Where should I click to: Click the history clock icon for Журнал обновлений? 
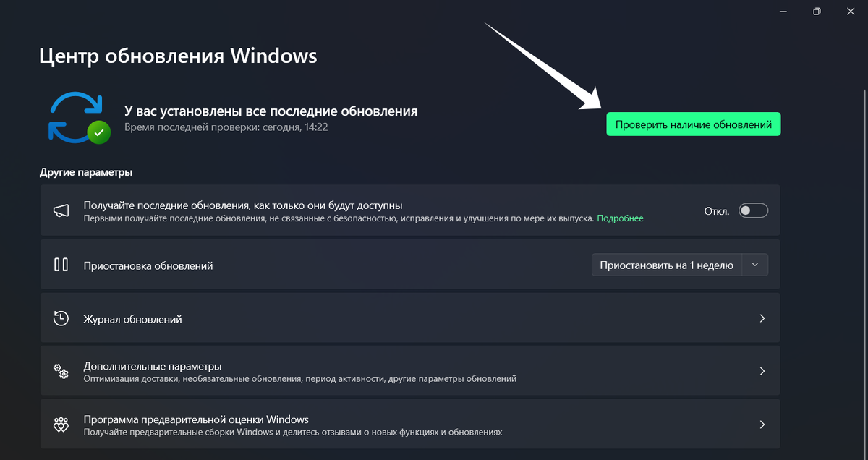[61, 318]
